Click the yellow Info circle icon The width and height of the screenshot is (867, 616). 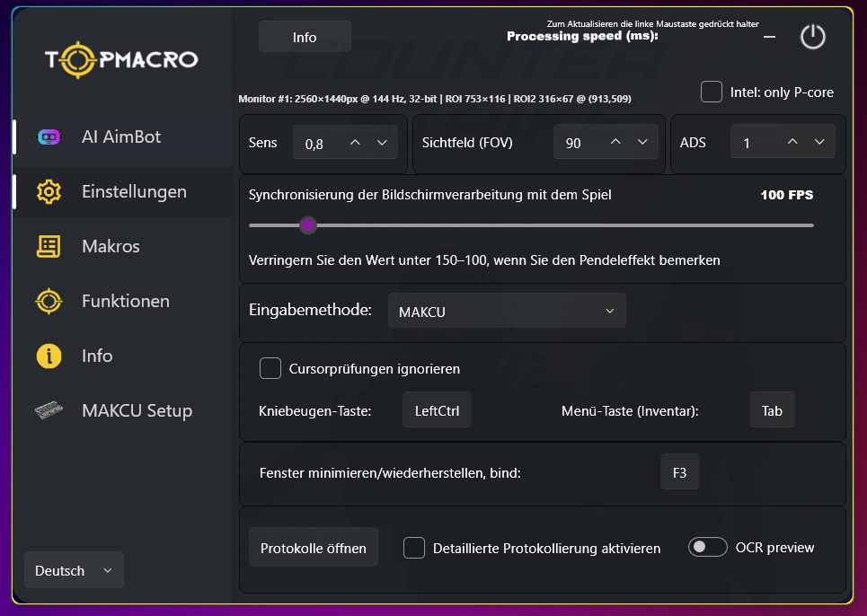coord(49,356)
